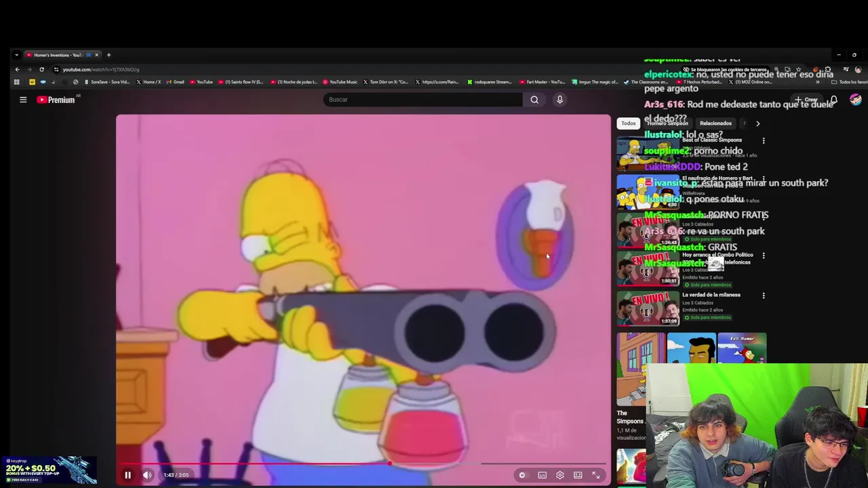Close the Homer's Inventions tab
The width and height of the screenshot is (868, 488).
click(x=96, y=55)
